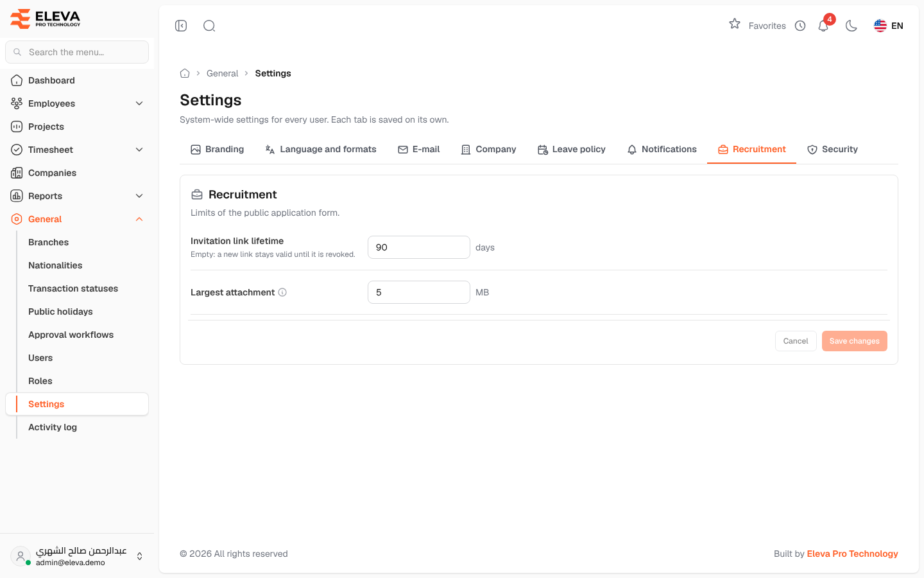Viewport: 924px width, 578px height.
Task: Cancel the recruitment settings edits
Action: click(x=796, y=341)
